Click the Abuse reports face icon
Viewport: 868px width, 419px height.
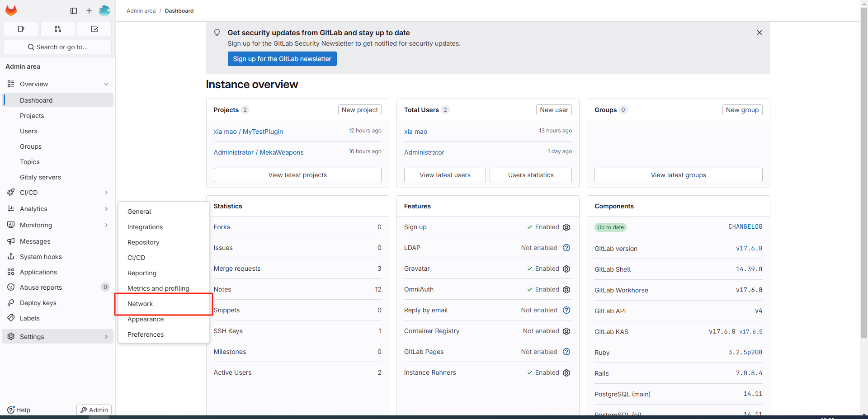pos(11,287)
